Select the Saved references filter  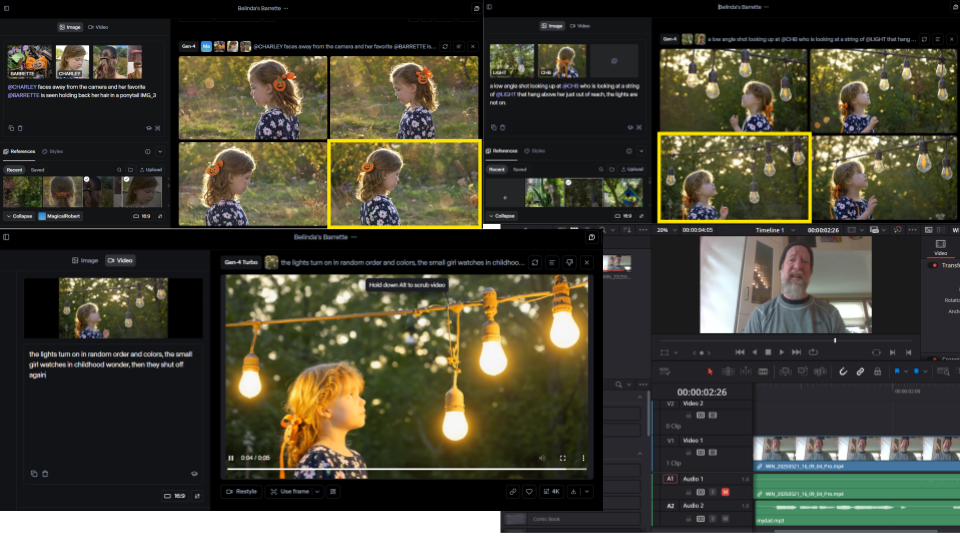pyautogui.click(x=37, y=170)
